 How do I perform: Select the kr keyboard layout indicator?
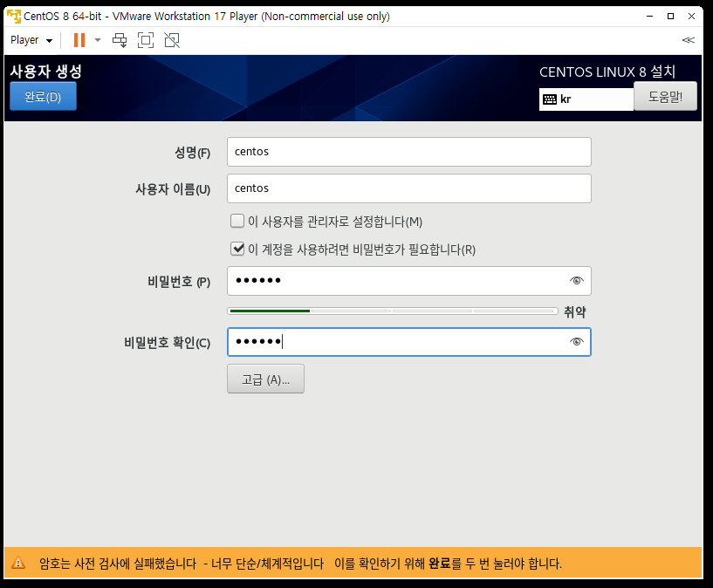coord(586,99)
